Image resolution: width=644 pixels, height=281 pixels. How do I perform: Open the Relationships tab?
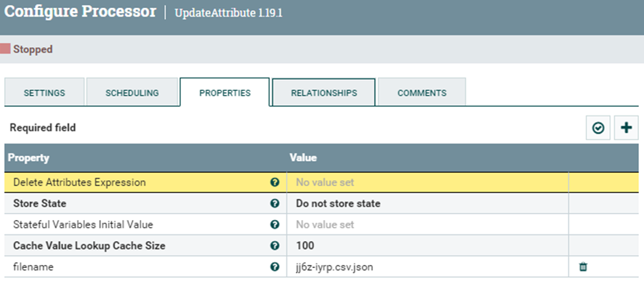[324, 93]
